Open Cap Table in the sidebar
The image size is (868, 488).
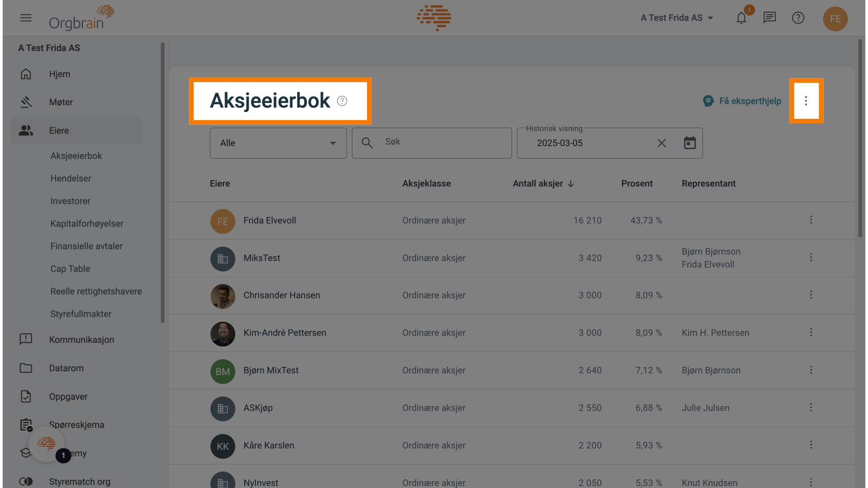(x=70, y=269)
